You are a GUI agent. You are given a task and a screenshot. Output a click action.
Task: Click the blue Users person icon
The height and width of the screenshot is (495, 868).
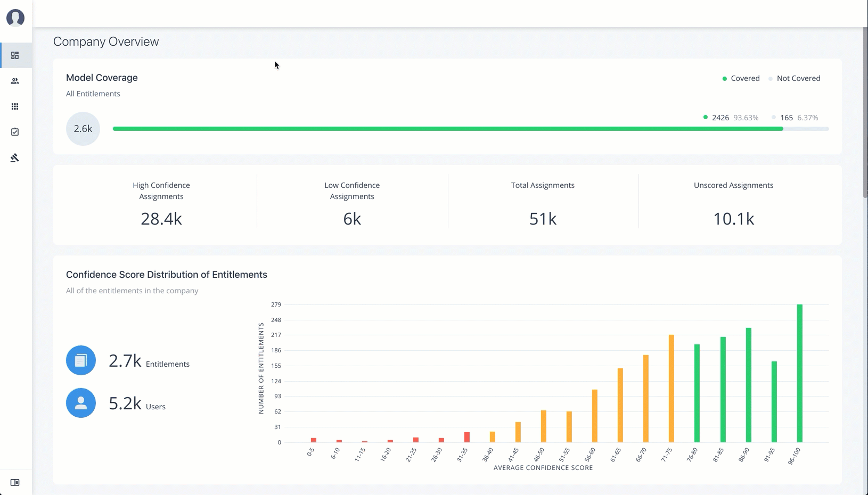pyautogui.click(x=81, y=403)
